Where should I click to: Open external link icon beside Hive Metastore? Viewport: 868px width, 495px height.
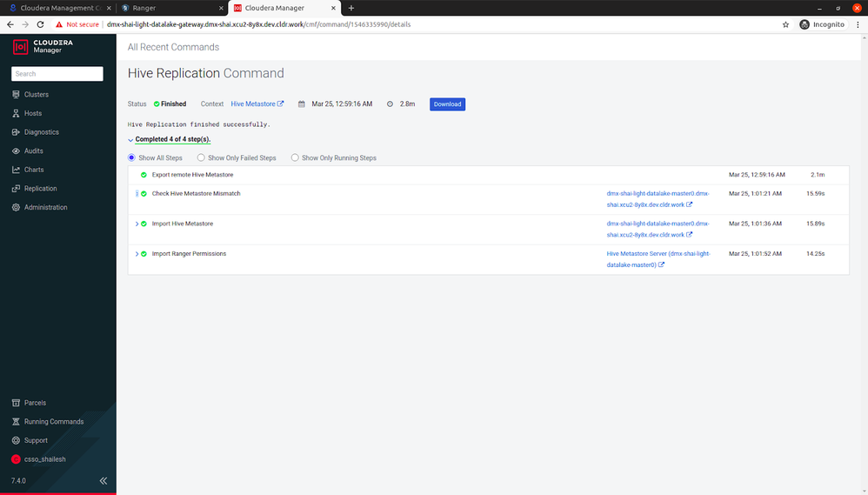click(x=281, y=104)
